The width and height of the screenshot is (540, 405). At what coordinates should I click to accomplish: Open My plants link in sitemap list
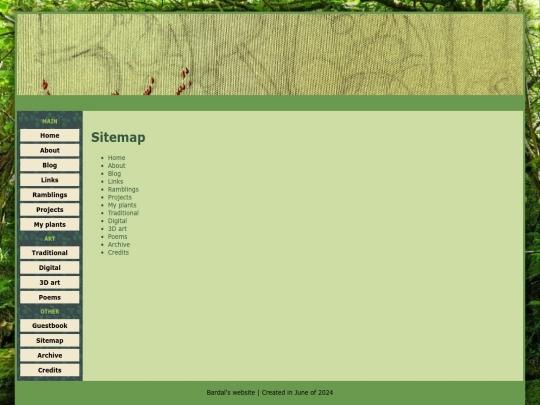[x=122, y=205]
